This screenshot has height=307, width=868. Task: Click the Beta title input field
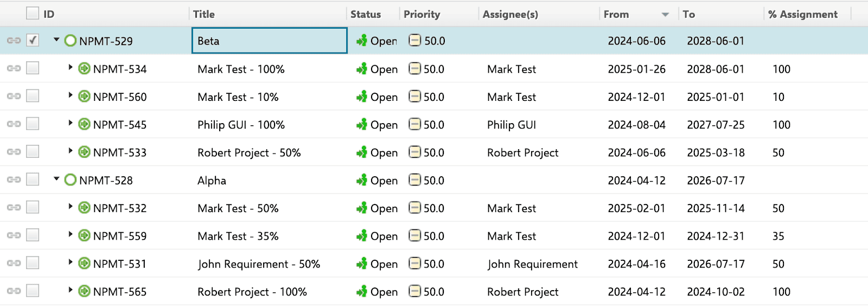pyautogui.click(x=270, y=41)
